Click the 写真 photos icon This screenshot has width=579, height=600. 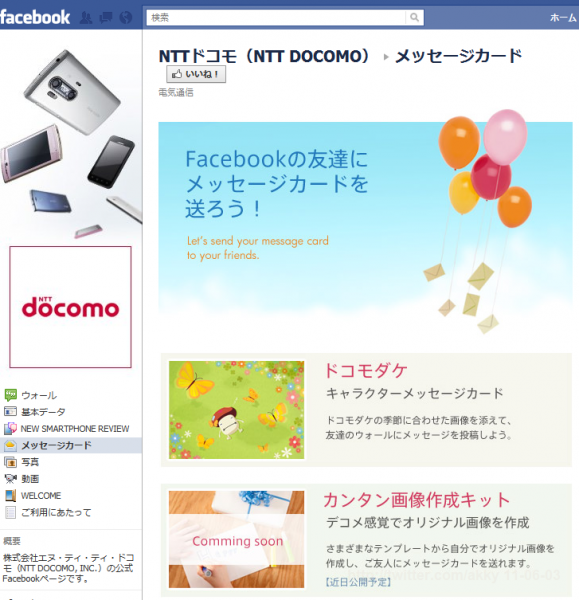coord(10,462)
